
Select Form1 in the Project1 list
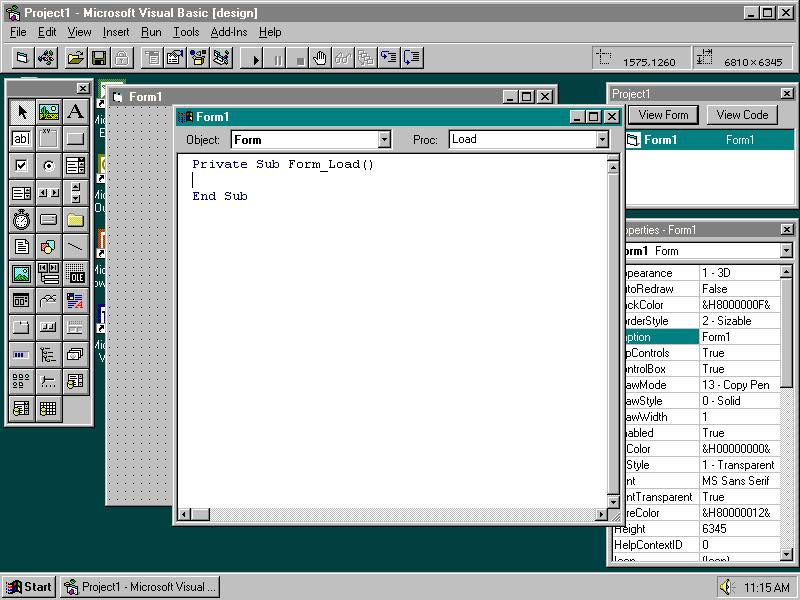(x=710, y=140)
